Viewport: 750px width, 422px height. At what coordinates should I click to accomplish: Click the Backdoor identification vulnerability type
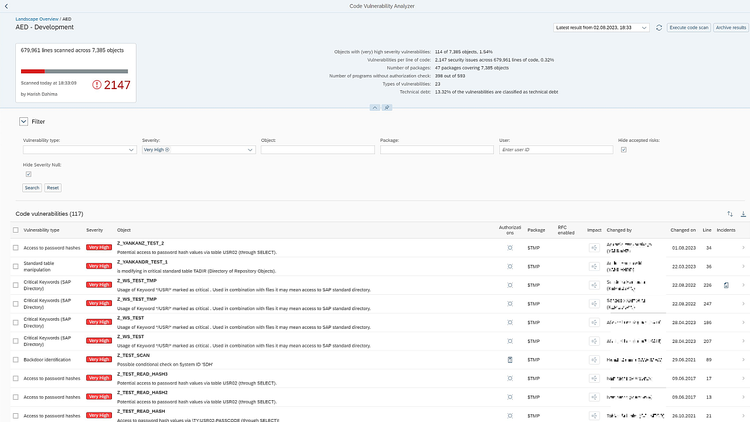(x=47, y=360)
